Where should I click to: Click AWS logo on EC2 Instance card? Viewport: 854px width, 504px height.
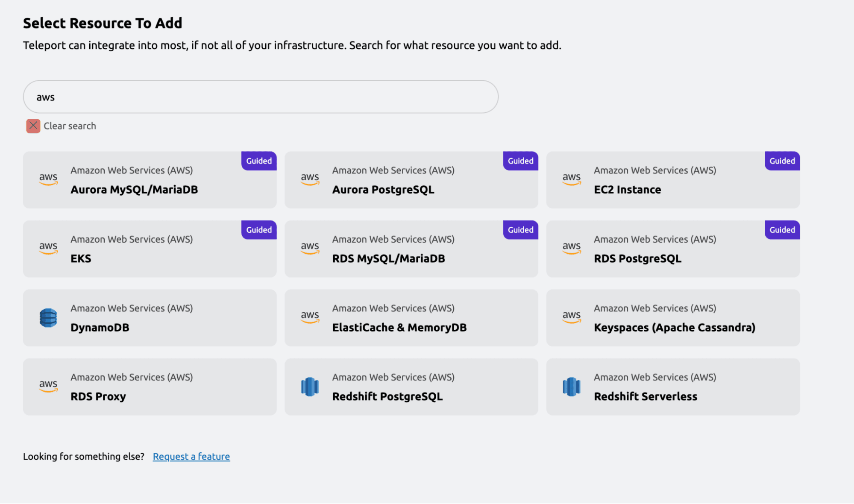(571, 179)
